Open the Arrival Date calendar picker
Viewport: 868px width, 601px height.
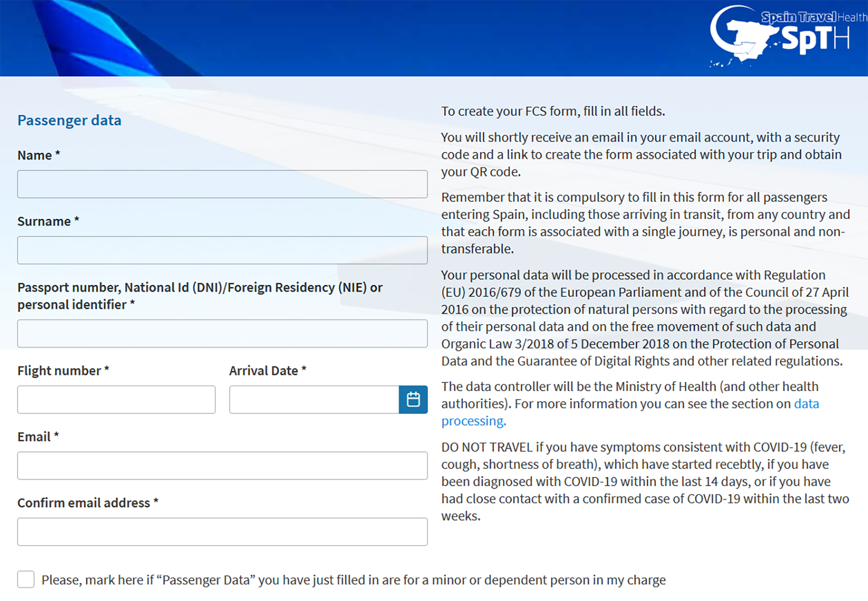point(413,400)
